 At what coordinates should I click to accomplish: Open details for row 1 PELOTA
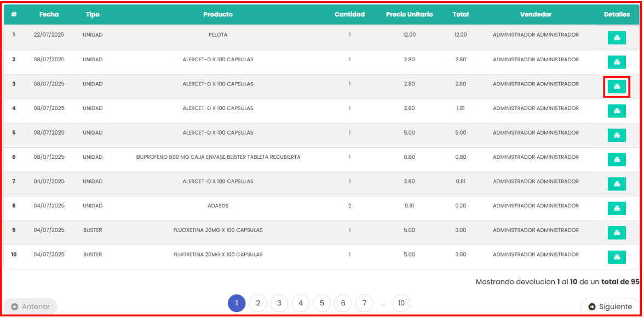pyautogui.click(x=617, y=38)
